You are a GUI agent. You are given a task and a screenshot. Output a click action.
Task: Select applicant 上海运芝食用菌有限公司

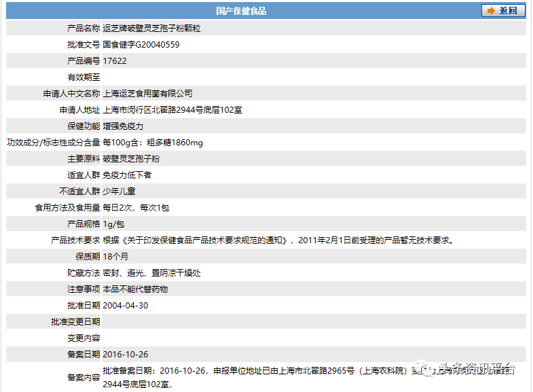coord(147,94)
